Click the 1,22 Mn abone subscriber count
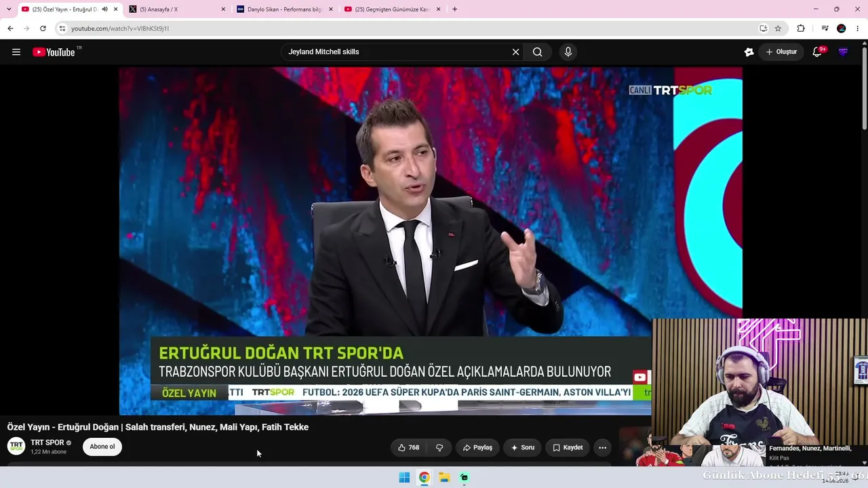 pyautogui.click(x=48, y=452)
